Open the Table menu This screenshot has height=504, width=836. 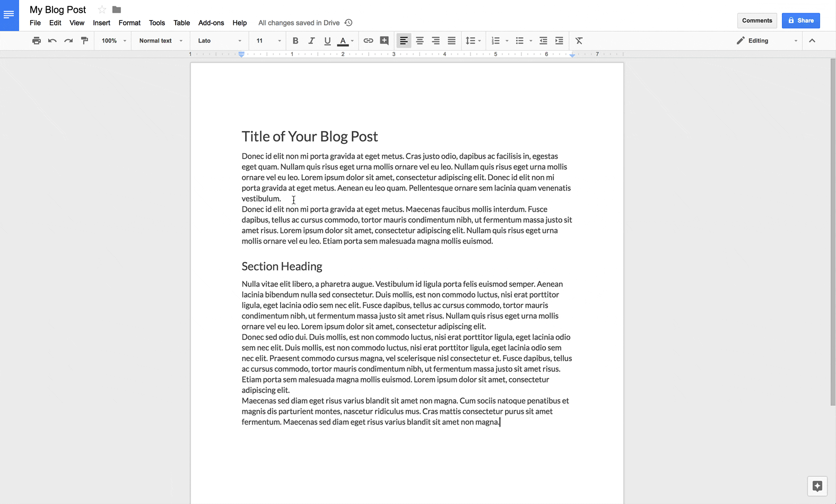[x=181, y=23]
